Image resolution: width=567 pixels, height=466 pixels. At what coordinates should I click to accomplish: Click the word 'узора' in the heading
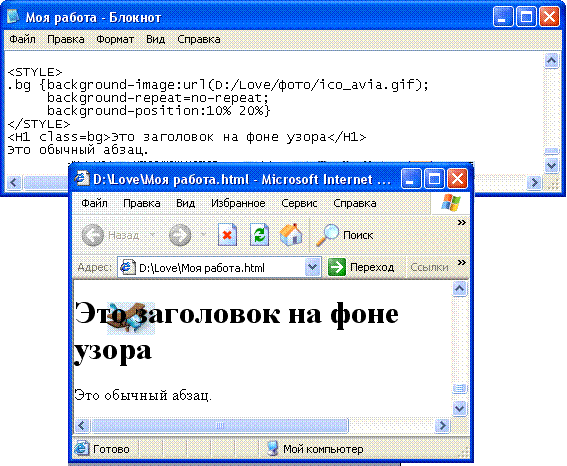(113, 351)
